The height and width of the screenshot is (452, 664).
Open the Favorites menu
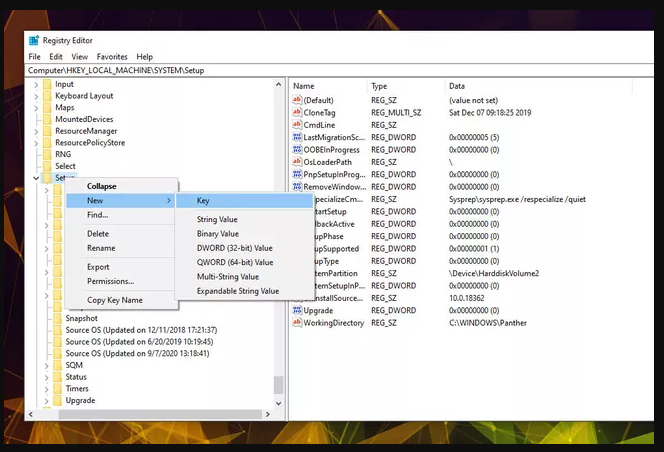[112, 57]
